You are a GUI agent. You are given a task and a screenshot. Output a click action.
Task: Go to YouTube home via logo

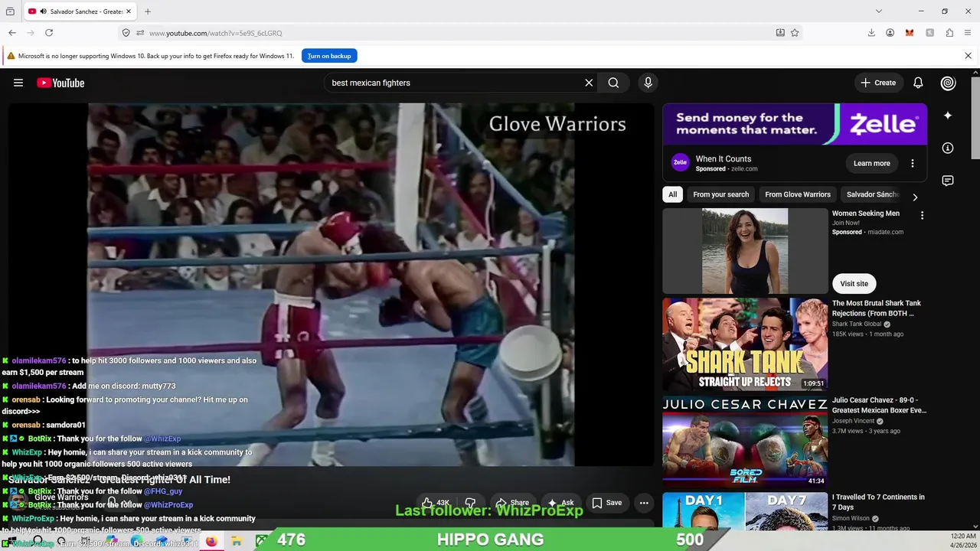(x=60, y=83)
